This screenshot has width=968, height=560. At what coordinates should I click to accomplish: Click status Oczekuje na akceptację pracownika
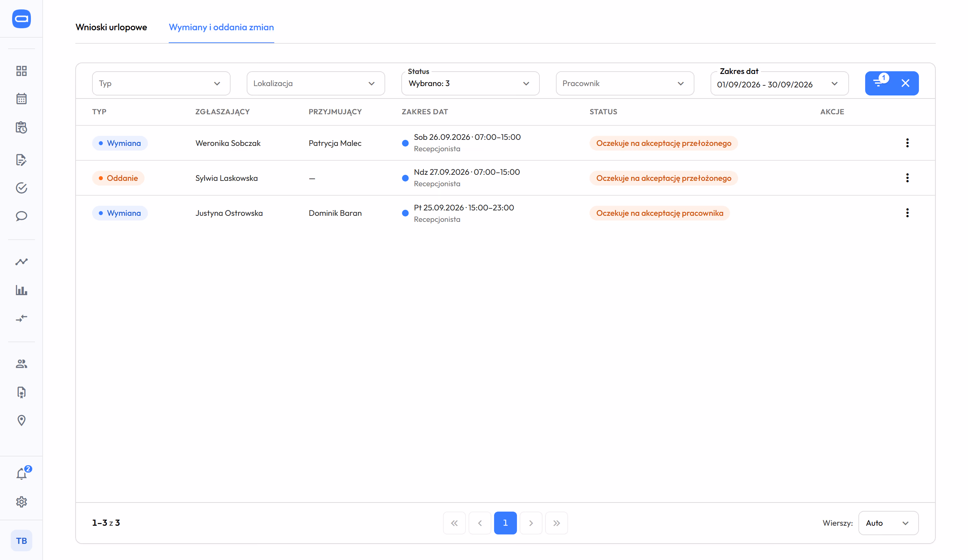pyautogui.click(x=659, y=213)
